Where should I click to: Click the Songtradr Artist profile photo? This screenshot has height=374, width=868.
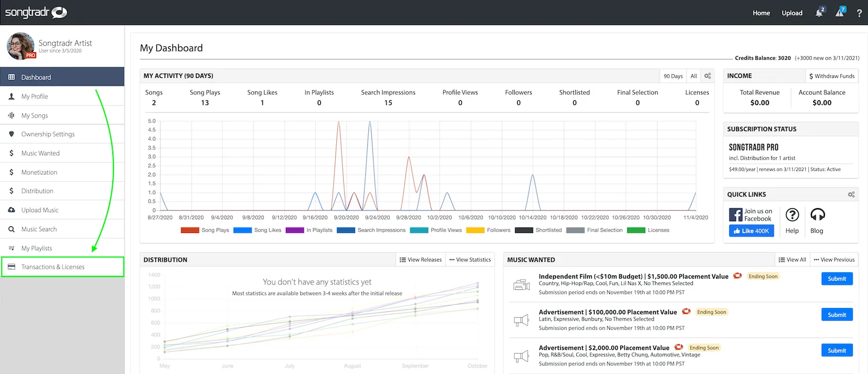[x=21, y=46]
